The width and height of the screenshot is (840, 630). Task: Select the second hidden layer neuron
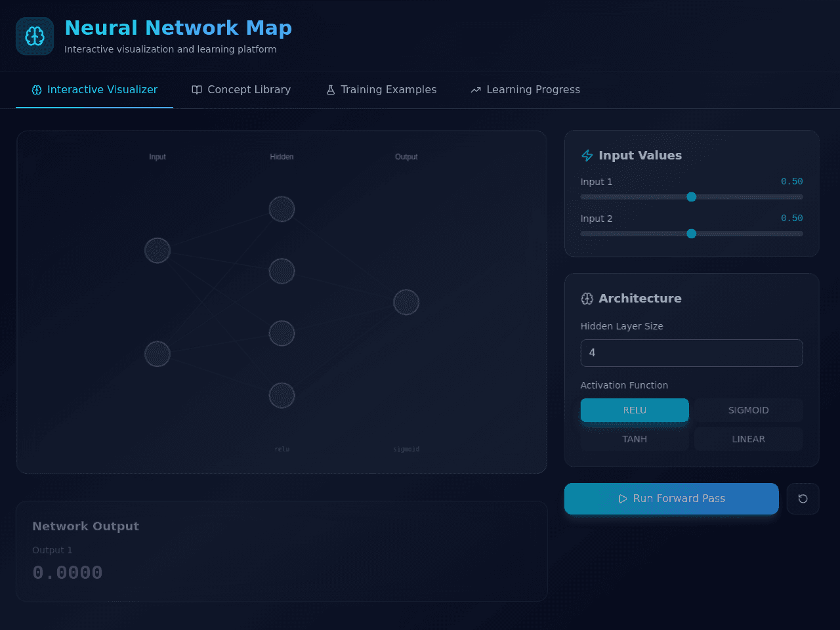282,271
